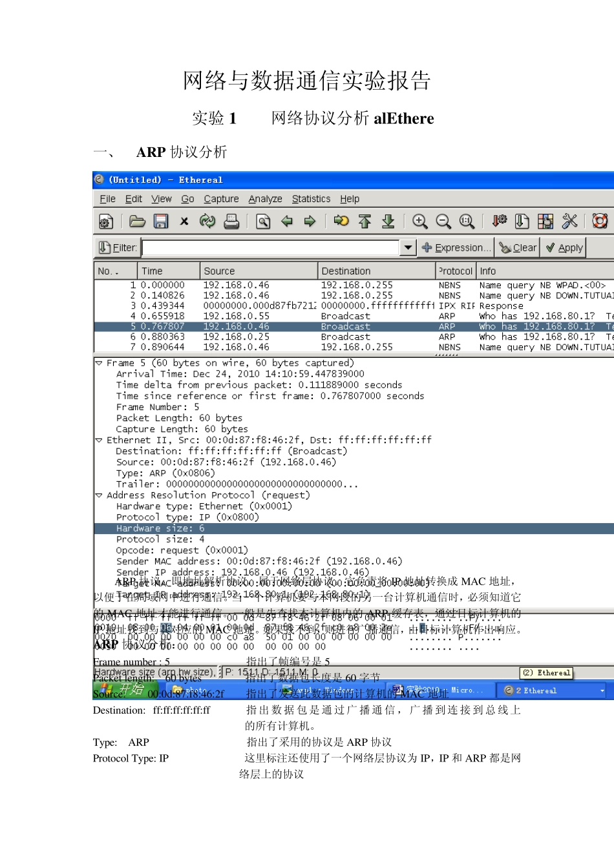Collapse the Frame 5 tree node

[99, 363]
